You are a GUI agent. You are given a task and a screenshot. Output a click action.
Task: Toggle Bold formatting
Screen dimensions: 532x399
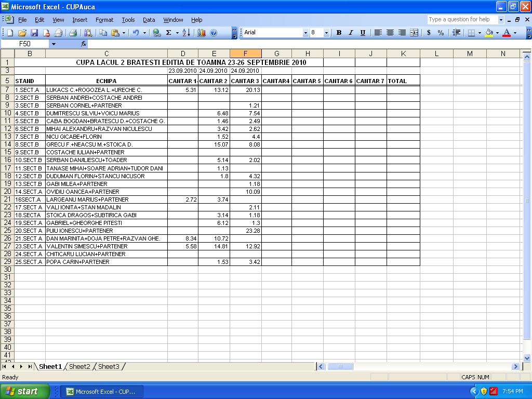[x=339, y=33]
